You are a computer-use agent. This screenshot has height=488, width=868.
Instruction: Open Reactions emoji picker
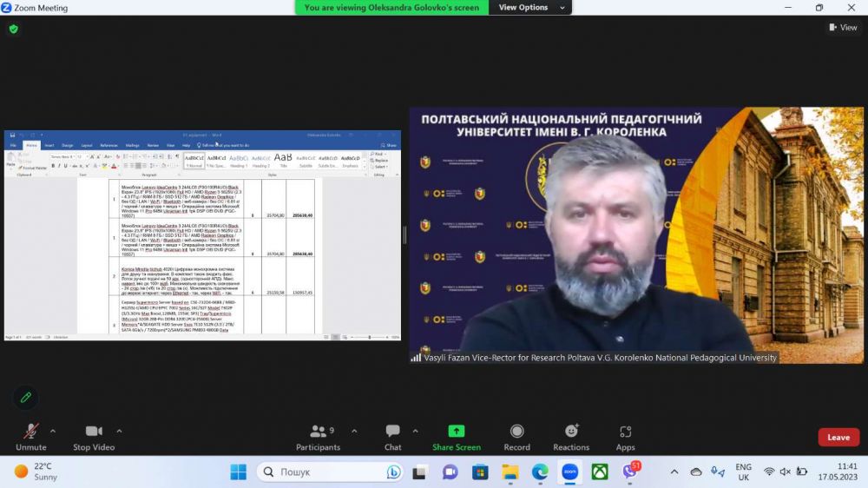tap(571, 435)
